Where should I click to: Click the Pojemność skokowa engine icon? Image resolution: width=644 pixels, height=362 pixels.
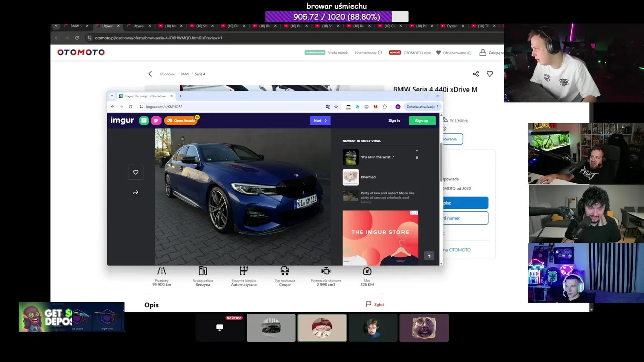pos(326,271)
